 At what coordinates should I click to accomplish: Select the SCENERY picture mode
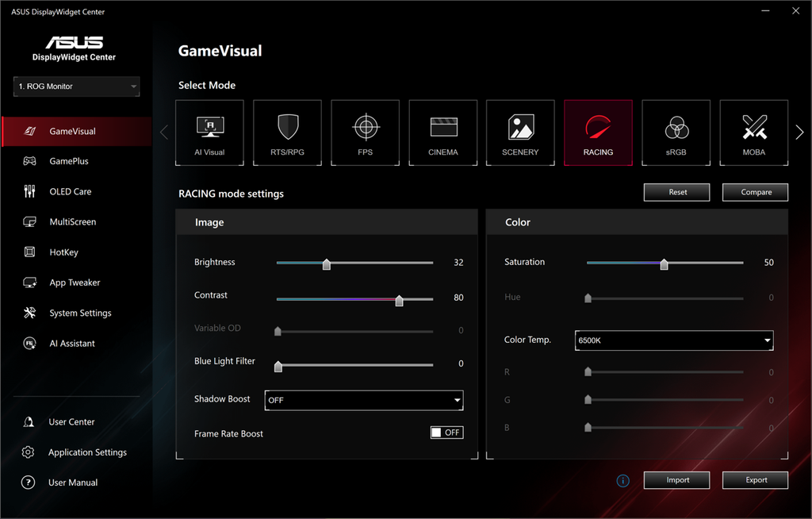click(520, 133)
